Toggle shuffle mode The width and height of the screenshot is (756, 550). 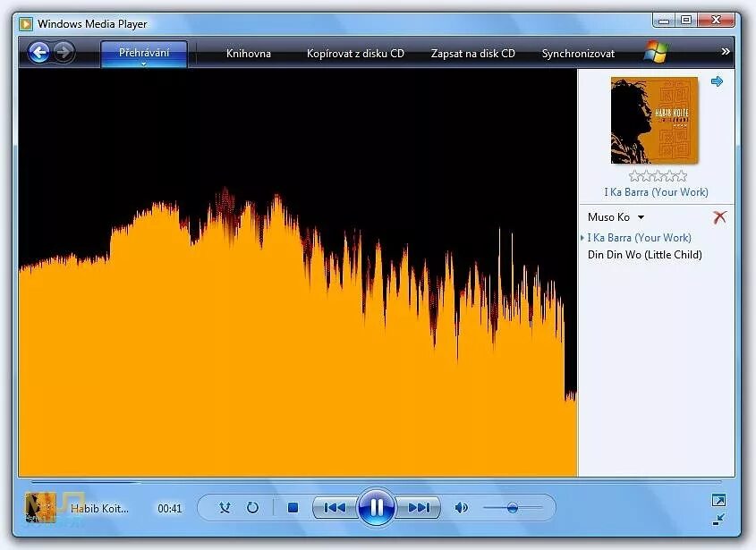point(225,508)
